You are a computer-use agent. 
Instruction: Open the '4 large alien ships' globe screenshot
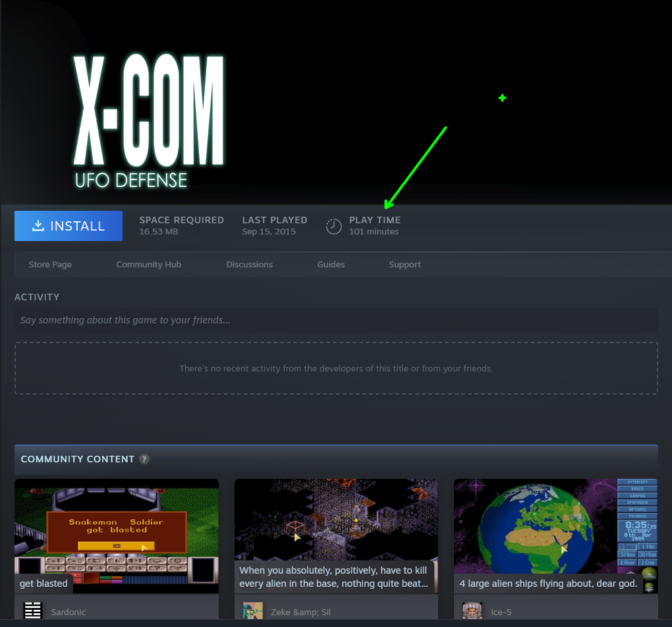coord(555,536)
